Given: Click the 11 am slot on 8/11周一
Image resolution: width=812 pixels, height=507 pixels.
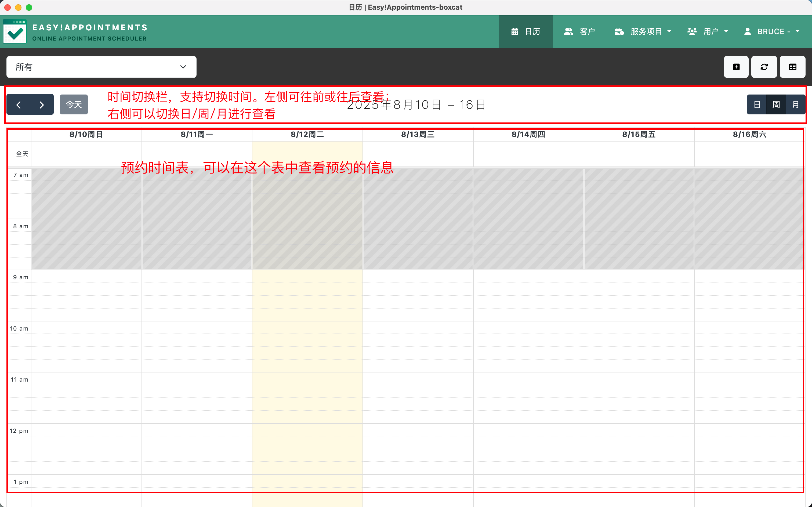Looking at the screenshot, I should click(197, 379).
